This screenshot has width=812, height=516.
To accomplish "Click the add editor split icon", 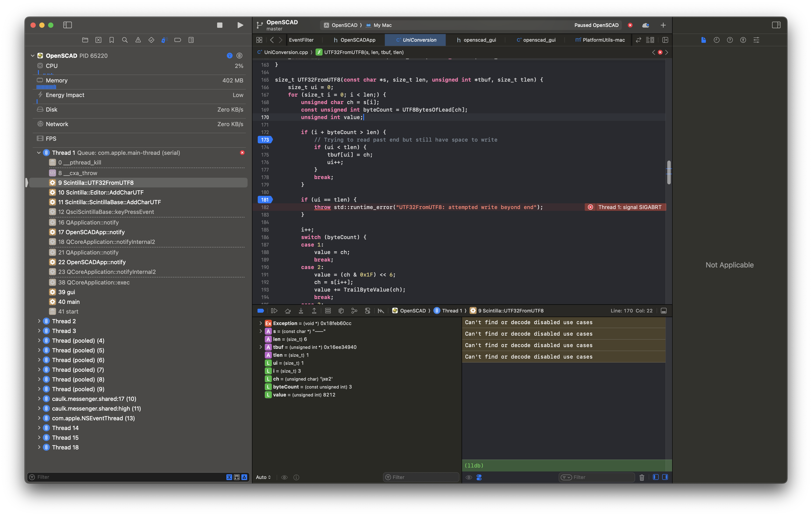I will pos(665,40).
